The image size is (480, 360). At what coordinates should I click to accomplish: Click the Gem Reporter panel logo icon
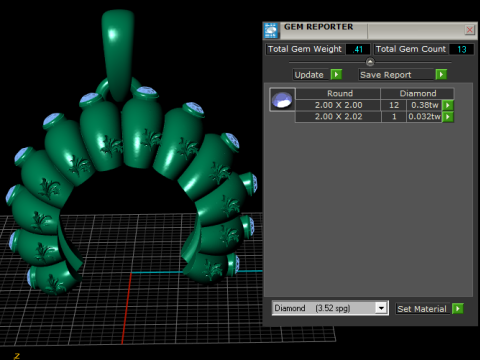pos(271,30)
